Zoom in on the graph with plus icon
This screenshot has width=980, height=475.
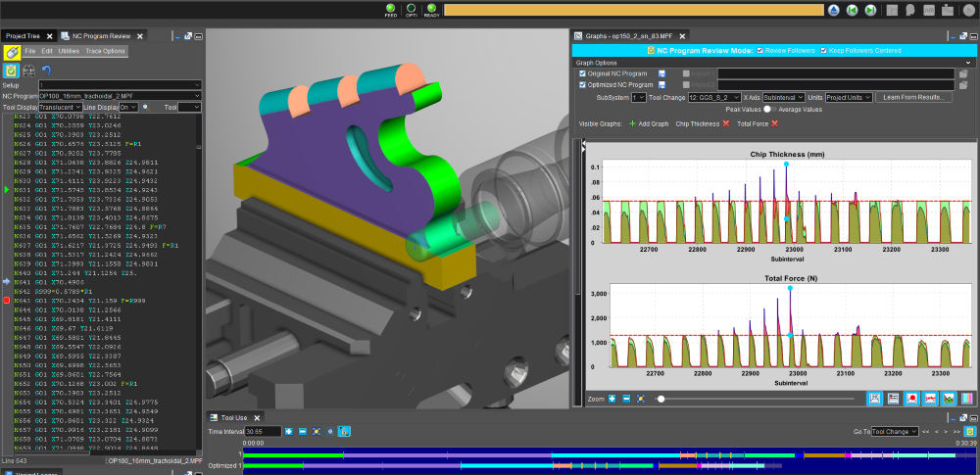pos(612,399)
